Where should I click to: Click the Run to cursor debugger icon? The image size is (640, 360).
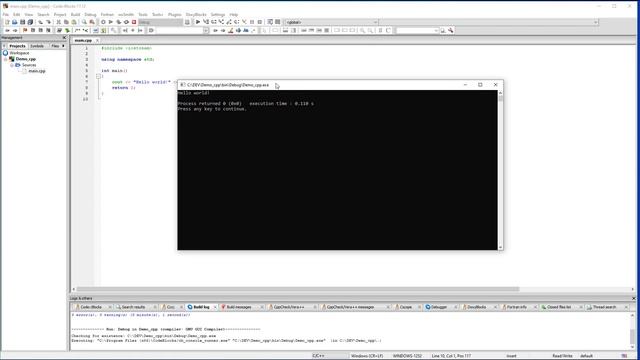pyautogui.click(x=206, y=22)
